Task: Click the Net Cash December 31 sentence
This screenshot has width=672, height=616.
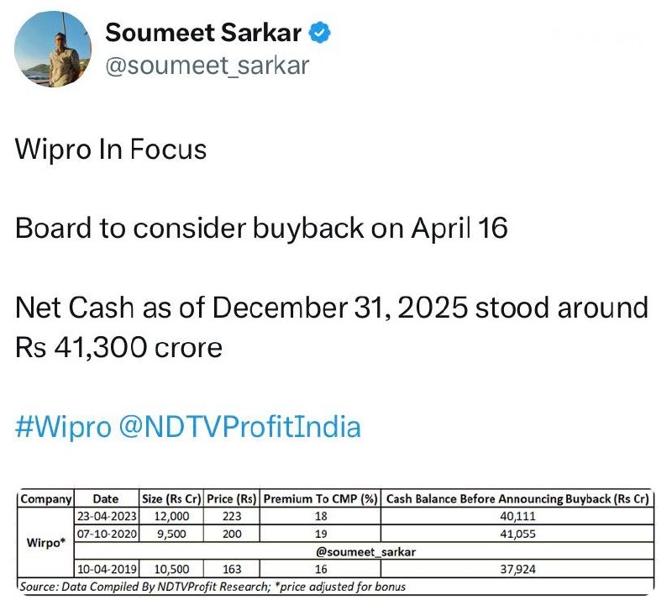Action: click(x=332, y=308)
